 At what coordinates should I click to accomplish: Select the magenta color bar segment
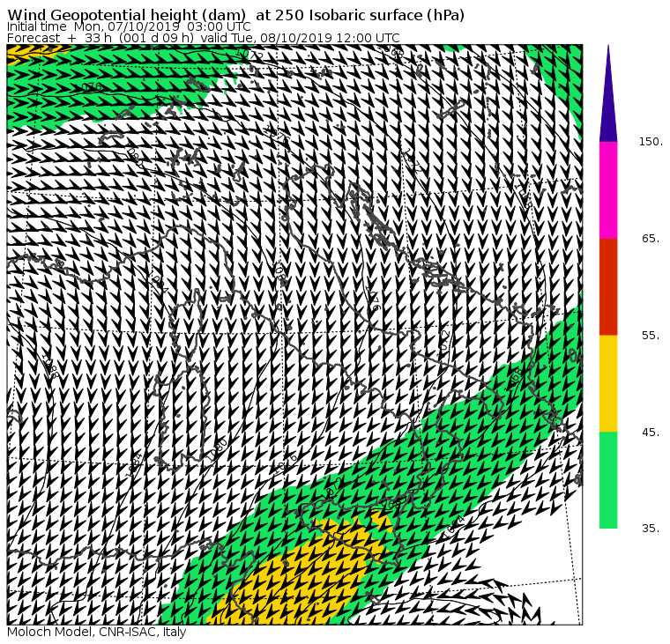point(608,190)
